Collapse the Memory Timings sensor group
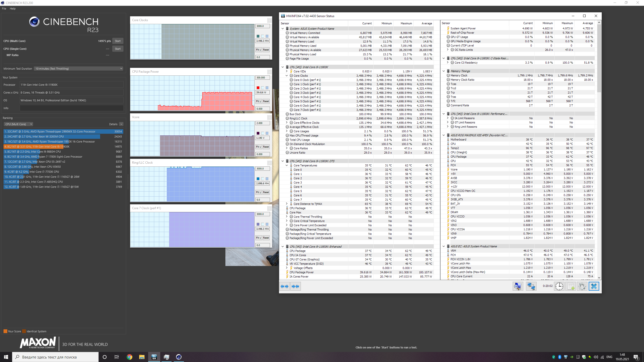644x362 pixels. 444,71
